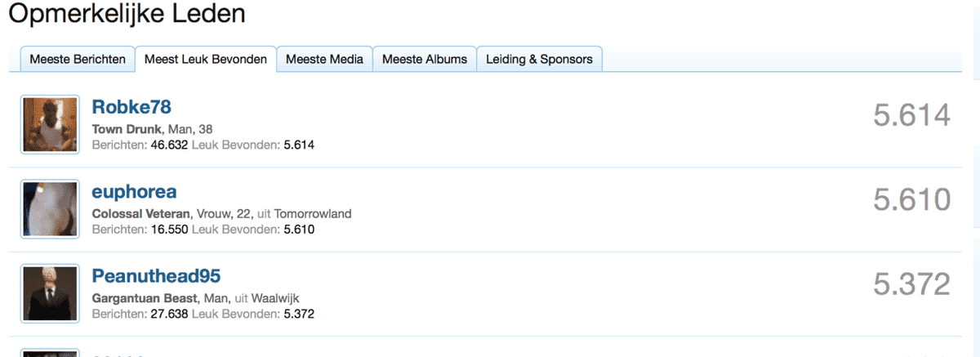Image resolution: width=980 pixels, height=357 pixels.
Task: Click Robke78's small 5.614 Leuk Bevonden value
Action: [299, 145]
